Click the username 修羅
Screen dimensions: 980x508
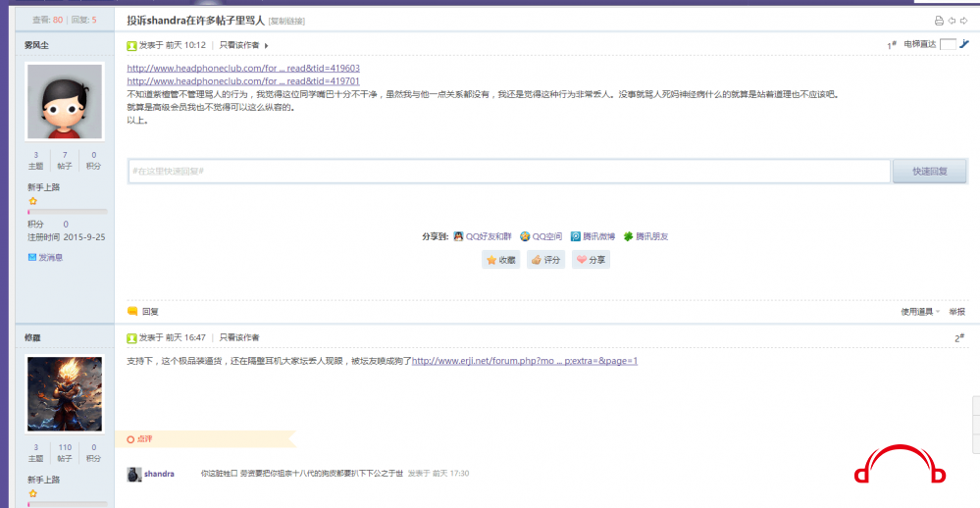(x=32, y=337)
